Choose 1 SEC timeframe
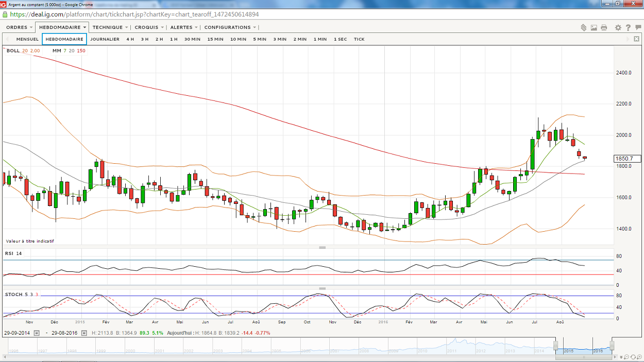Image resolution: width=644 pixels, height=362 pixels. coord(340,39)
